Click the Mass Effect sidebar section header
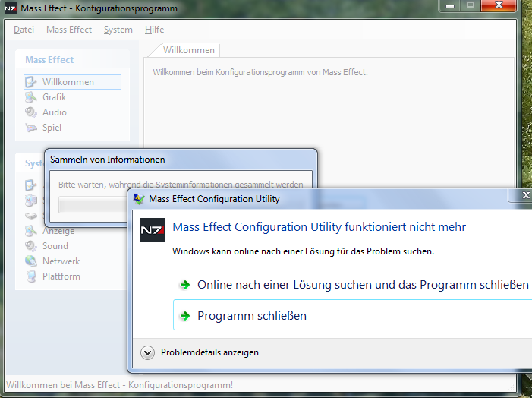532x398 pixels. pyautogui.click(x=49, y=60)
